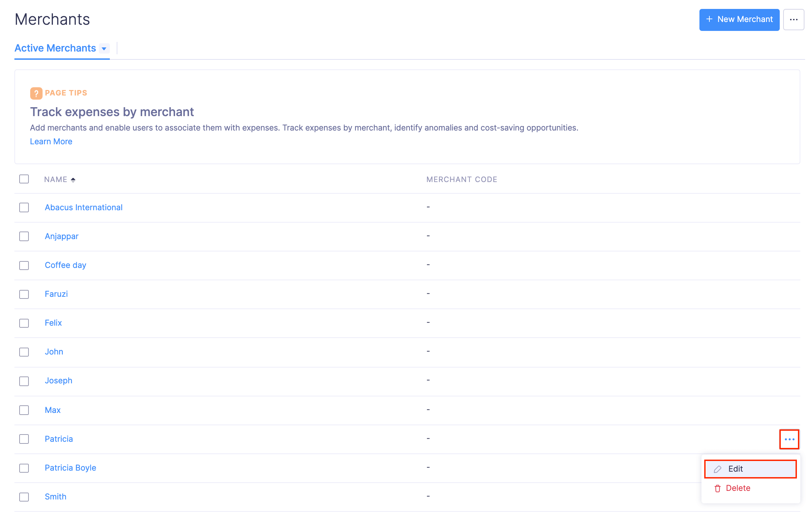
Task: Sort by the Merchant Code column header
Action: 462,179
